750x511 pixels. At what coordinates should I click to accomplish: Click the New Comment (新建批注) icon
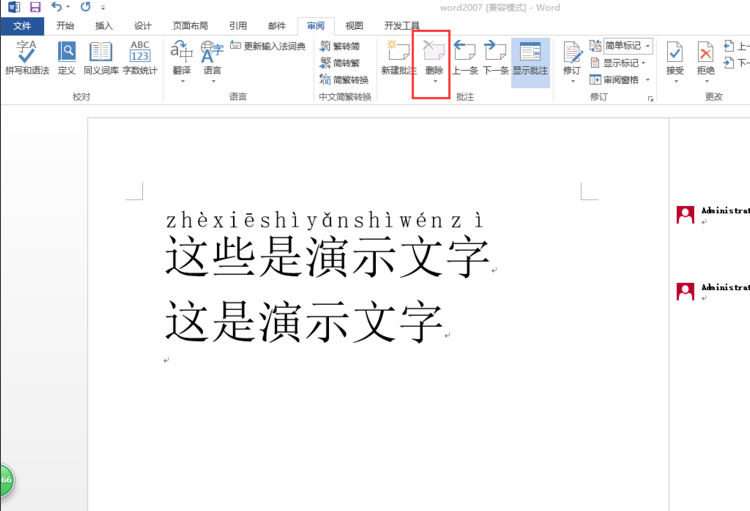click(399, 57)
